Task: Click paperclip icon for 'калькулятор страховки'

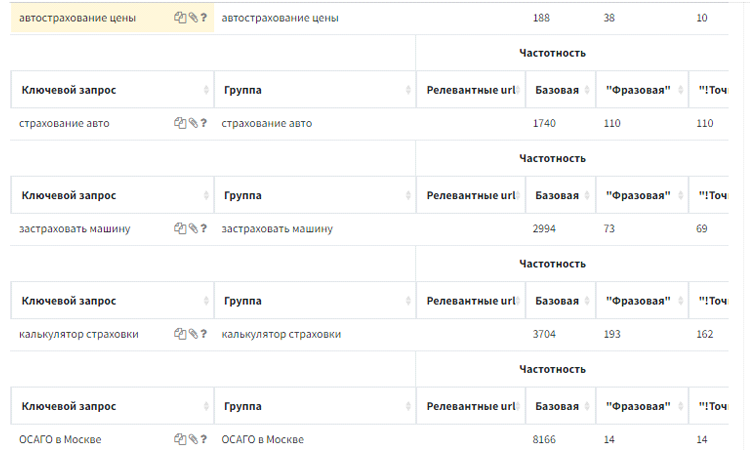Action: [192, 334]
